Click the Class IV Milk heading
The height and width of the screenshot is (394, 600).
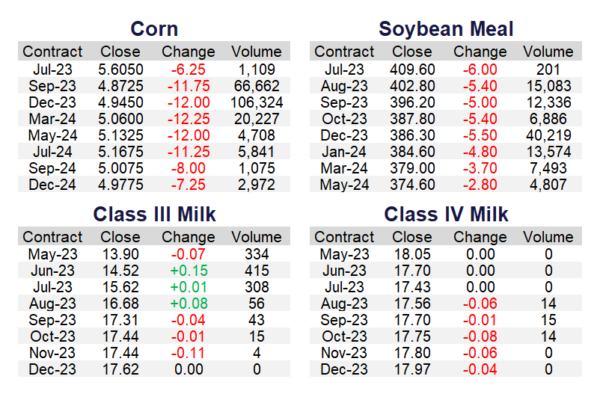[x=446, y=214]
